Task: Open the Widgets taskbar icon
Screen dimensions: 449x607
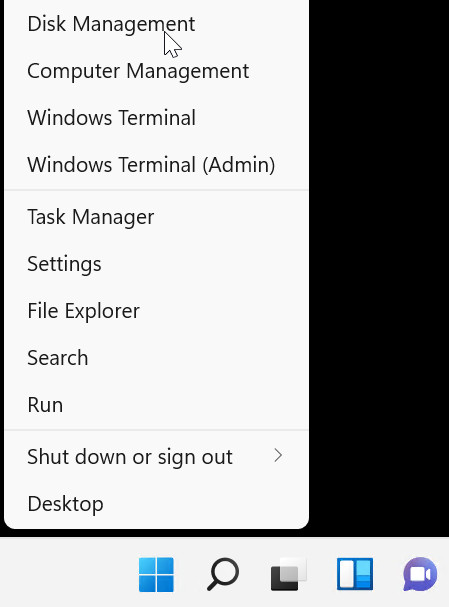Action: 355,574
